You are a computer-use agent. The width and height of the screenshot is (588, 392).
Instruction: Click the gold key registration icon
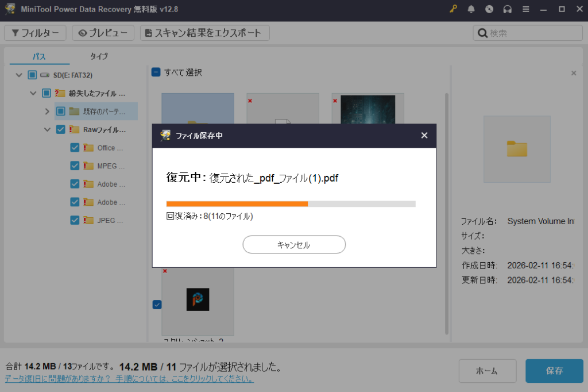point(453,9)
